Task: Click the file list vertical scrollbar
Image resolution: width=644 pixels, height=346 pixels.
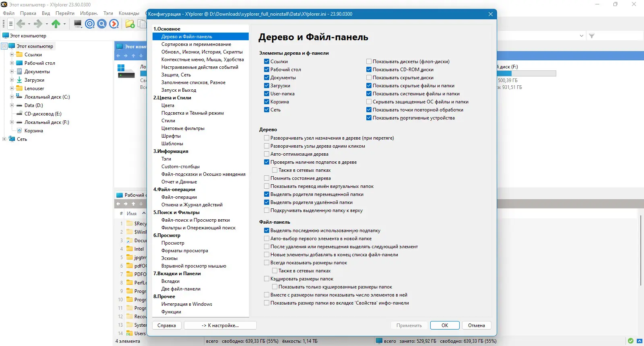Action: coord(640,251)
